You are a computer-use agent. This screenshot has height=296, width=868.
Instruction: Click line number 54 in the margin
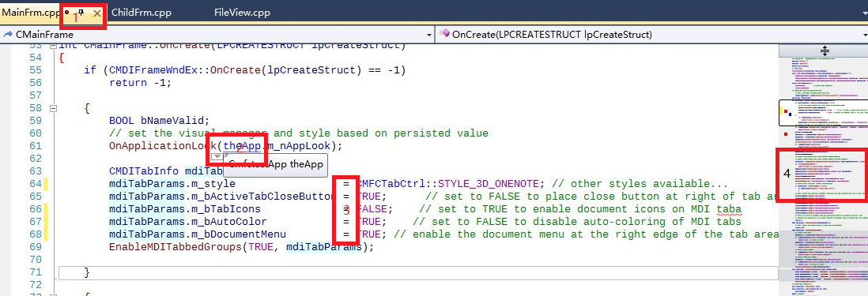tap(35, 58)
